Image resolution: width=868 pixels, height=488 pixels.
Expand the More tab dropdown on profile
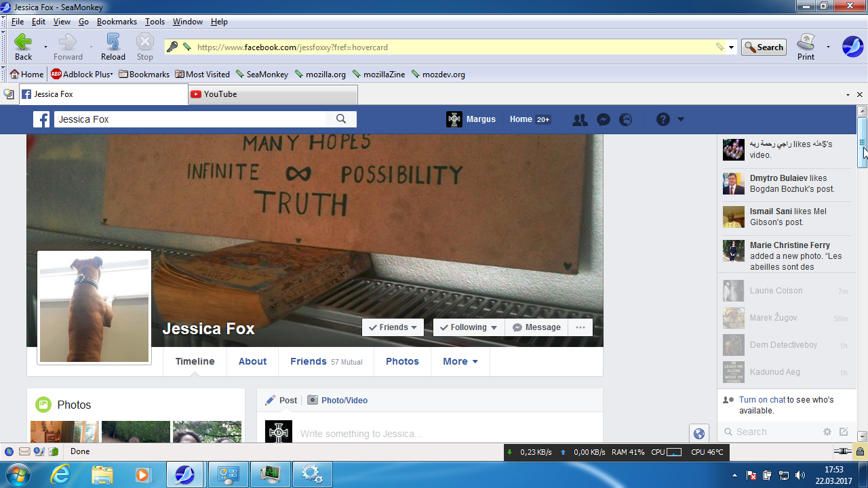pyautogui.click(x=460, y=361)
